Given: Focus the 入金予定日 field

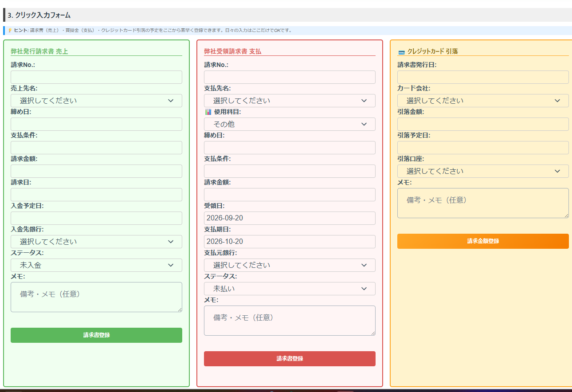Looking at the screenshot, I should point(96,218).
